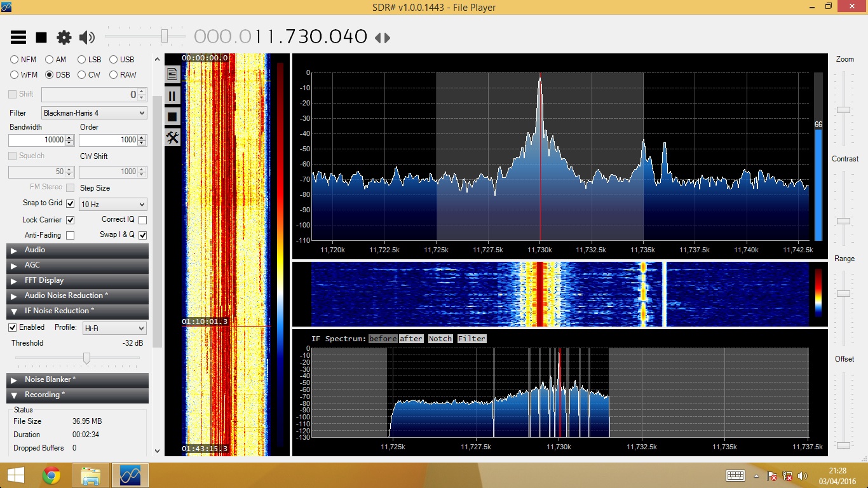Open the Windows Start button
The width and height of the screenshot is (868, 488).
pos(16,475)
